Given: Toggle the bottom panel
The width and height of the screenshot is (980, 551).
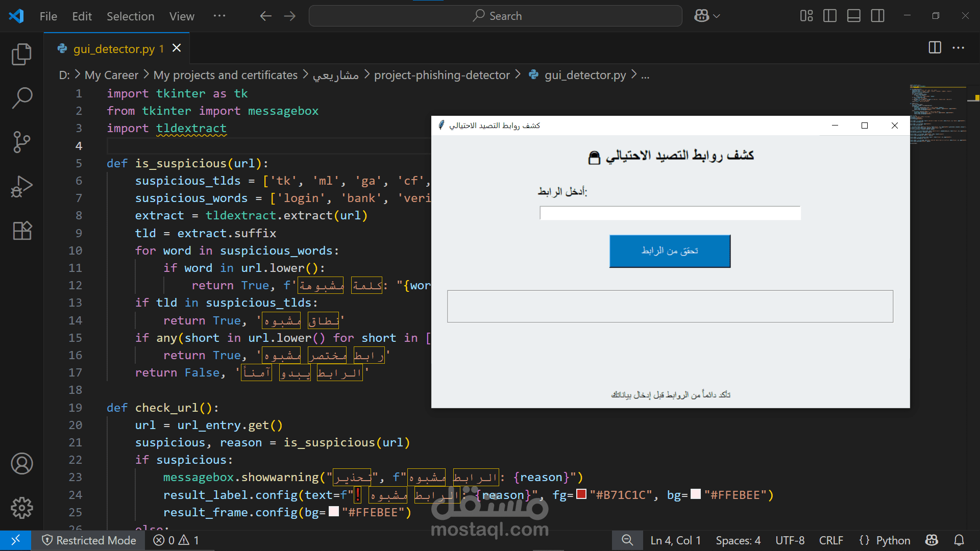Looking at the screenshot, I should point(854,16).
